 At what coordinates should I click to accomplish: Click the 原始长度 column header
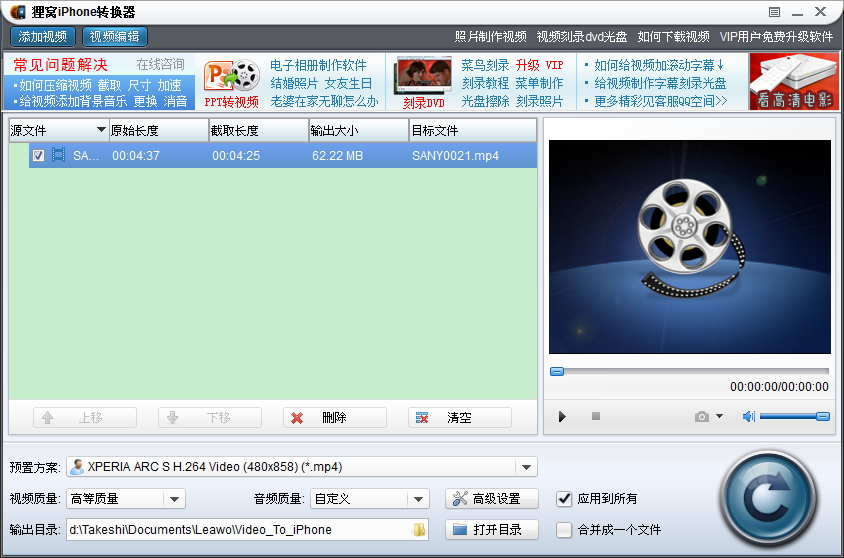pos(159,130)
